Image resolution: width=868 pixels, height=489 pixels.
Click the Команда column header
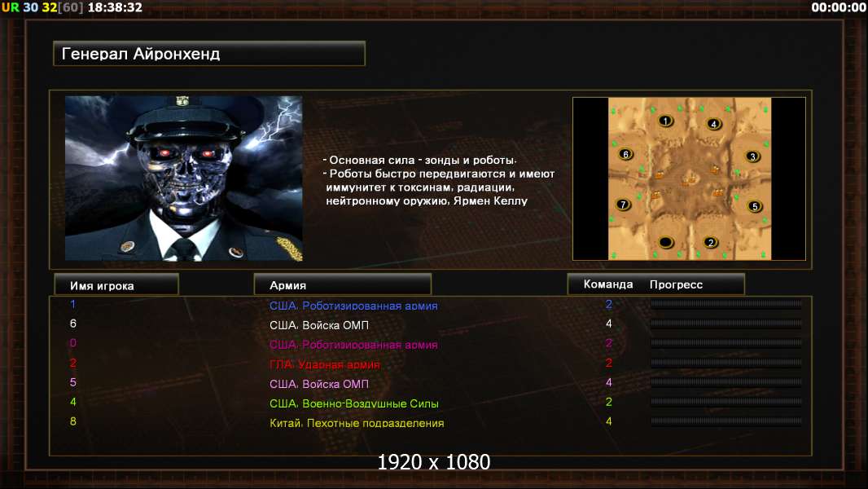coord(607,284)
